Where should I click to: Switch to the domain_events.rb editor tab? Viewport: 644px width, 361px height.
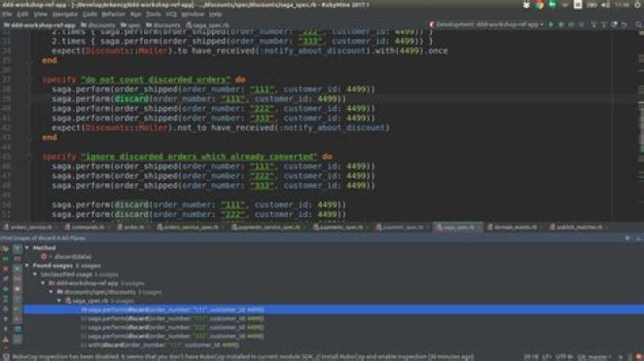513,228
